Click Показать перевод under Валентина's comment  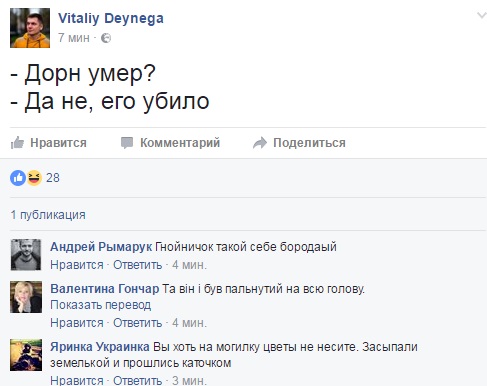101,305
